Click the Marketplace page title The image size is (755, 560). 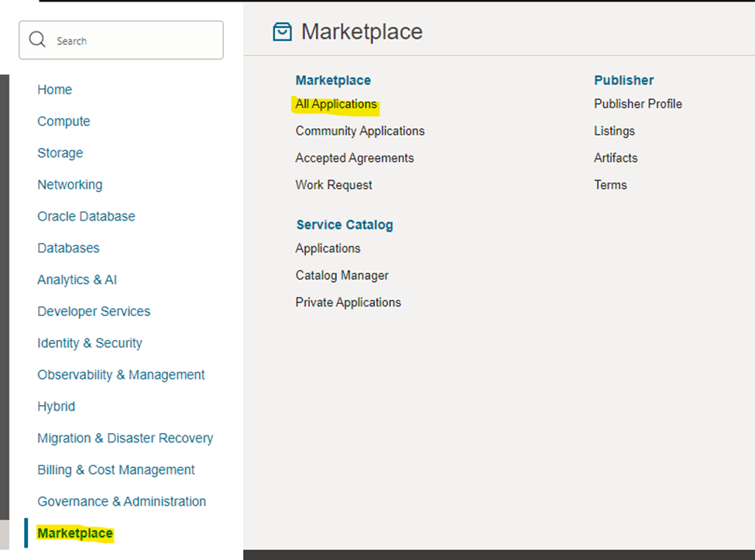coord(362,32)
